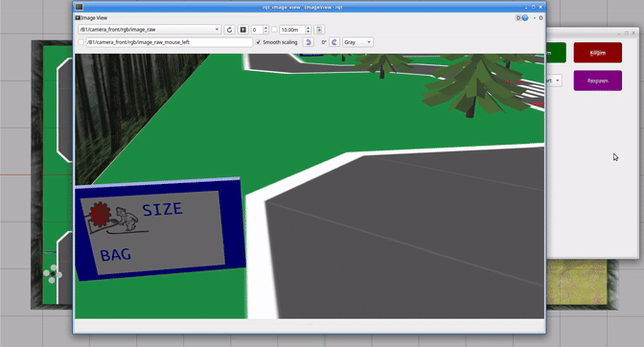Open the partially hidden dropdown in background window

pyautogui.click(x=553, y=81)
